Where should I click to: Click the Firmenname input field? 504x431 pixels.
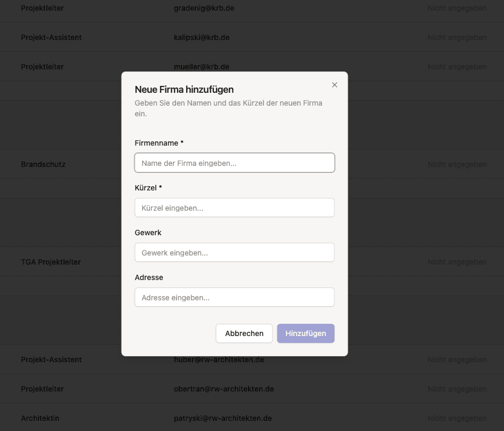coord(234,163)
